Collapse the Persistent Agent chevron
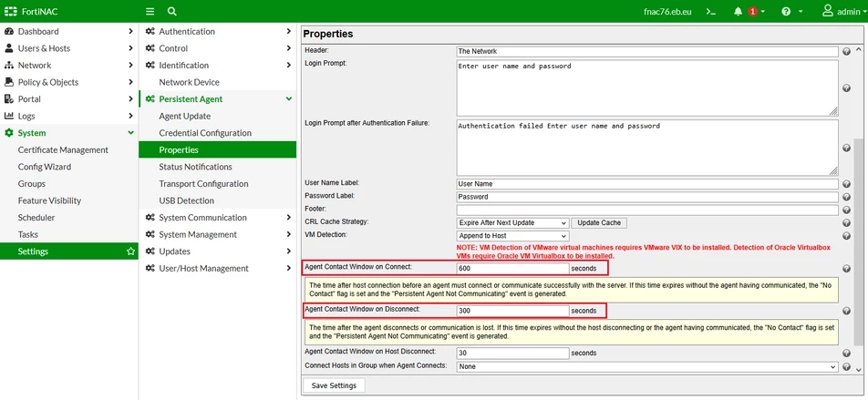 [x=288, y=99]
